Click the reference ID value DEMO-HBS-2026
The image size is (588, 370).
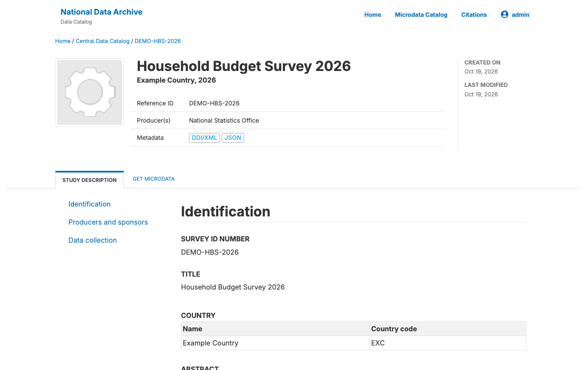click(x=214, y=103)
